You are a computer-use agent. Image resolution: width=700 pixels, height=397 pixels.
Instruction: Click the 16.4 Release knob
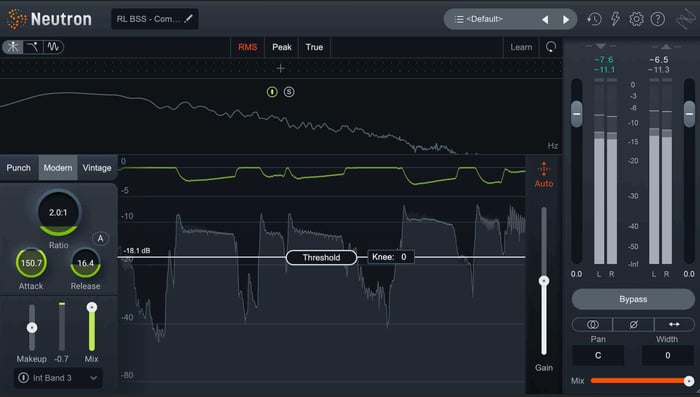pyautogui.click(x=85, y=263)
